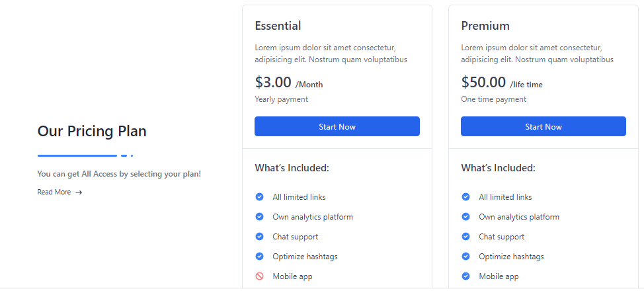Click Start Now in the Premium plan

[x=543, y=126]
